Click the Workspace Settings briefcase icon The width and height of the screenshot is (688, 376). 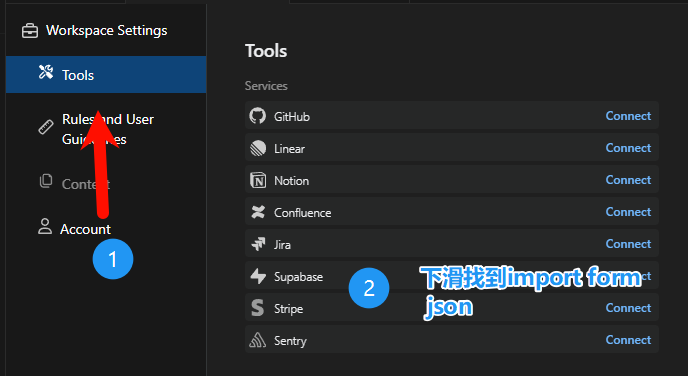pos(30,31)
